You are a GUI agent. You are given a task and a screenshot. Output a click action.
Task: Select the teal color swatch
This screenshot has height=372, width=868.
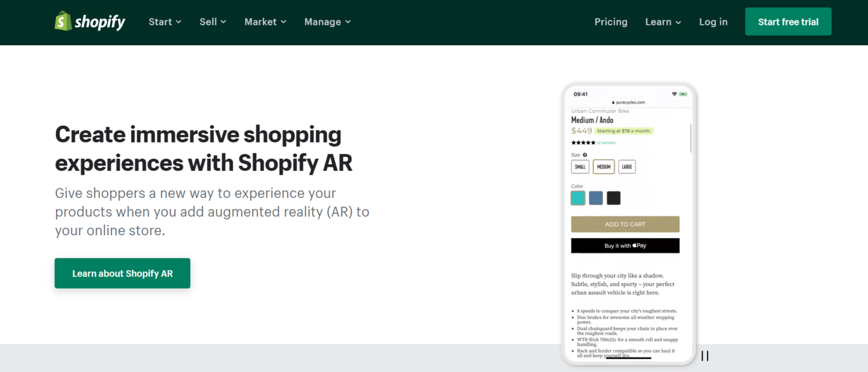578,197
